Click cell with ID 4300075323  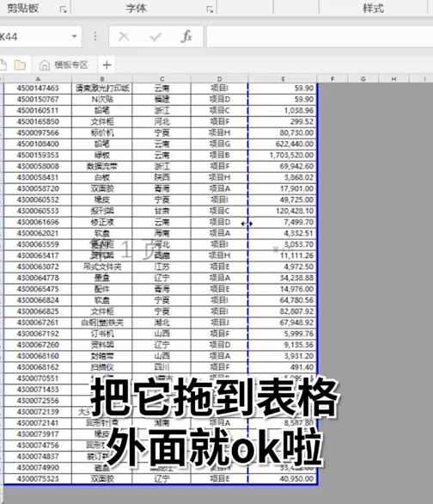(x=38, y=478)
